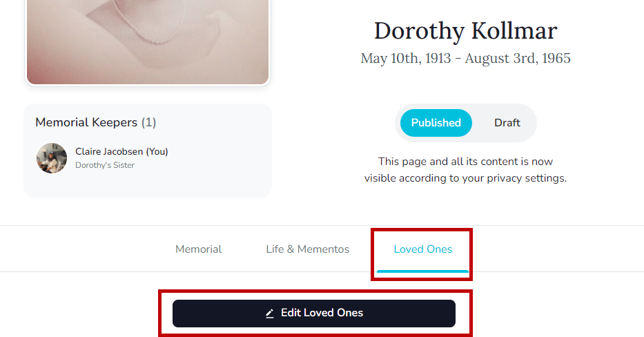Click Dorothy Kollmar's memorial photo

pyautogui.click(x=147, y=41)
